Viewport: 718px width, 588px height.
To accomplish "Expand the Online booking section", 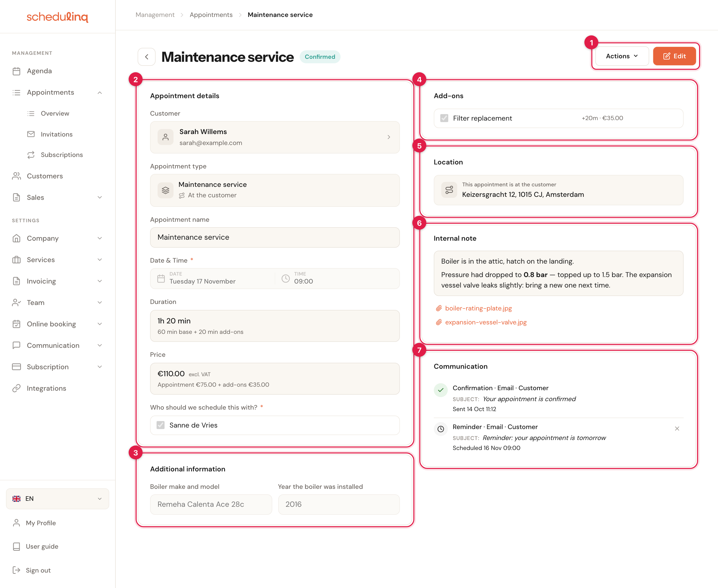I will pyautogui.click(x=100, y=324).
